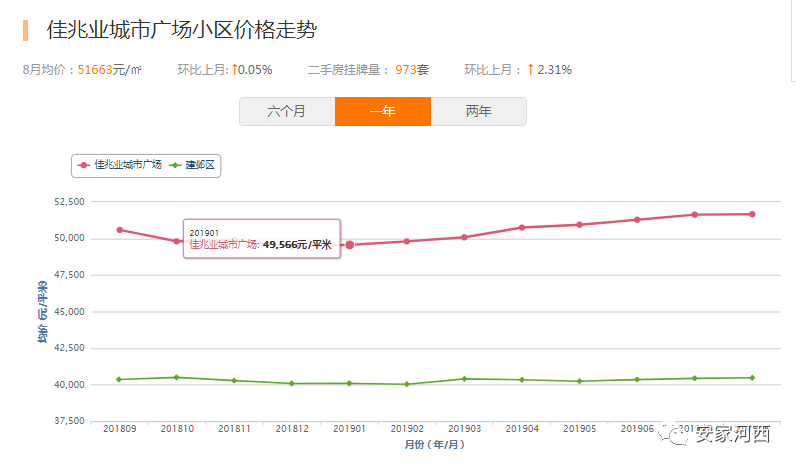Image resolution: width=796 pixels, height=468 pixels.
Task: Click the green data point for 201903
Action: pyautogui.click(x=465, y=379)
